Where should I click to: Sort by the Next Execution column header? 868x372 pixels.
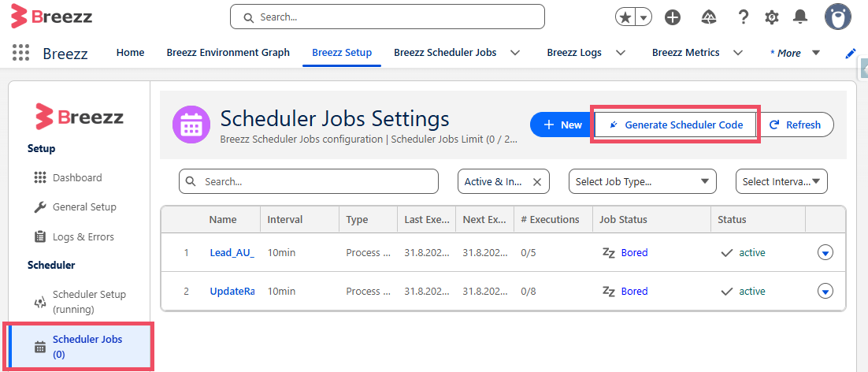pyautogui.click(x=485, y=220)
